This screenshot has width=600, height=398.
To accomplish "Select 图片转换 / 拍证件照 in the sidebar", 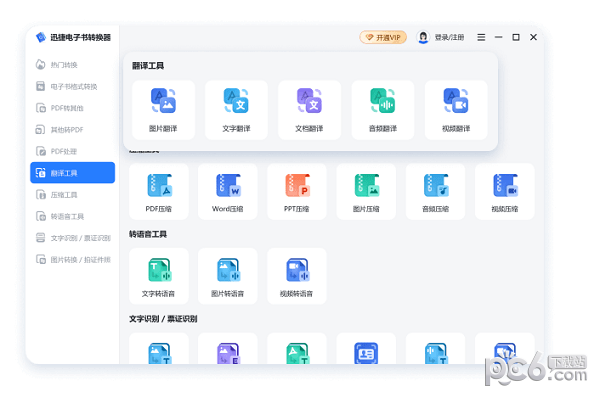I will tap(72, 260).
